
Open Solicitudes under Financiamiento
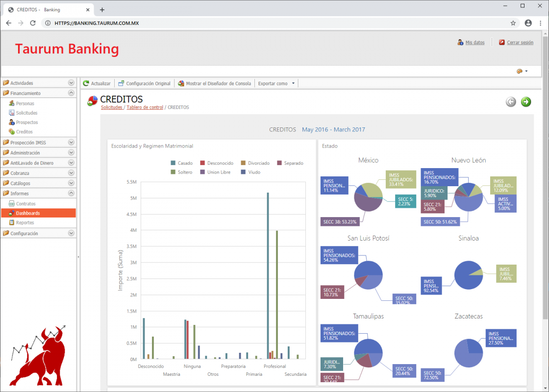point(26,113)
